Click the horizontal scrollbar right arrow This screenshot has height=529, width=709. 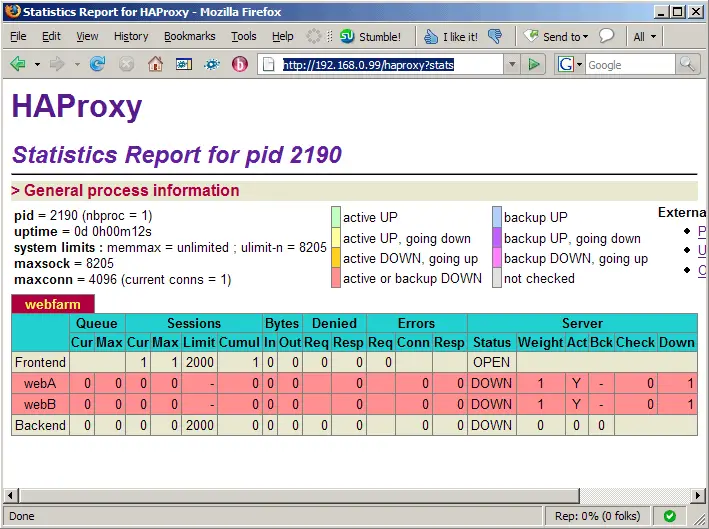click(698, 496)
